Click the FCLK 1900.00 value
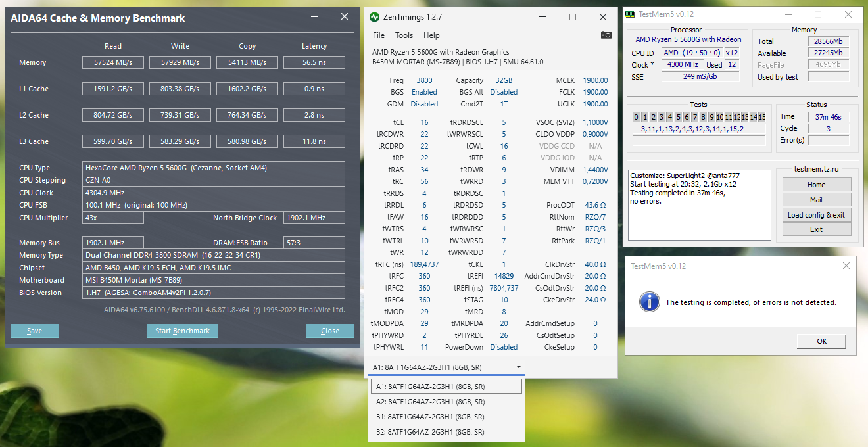 [595, 92]
